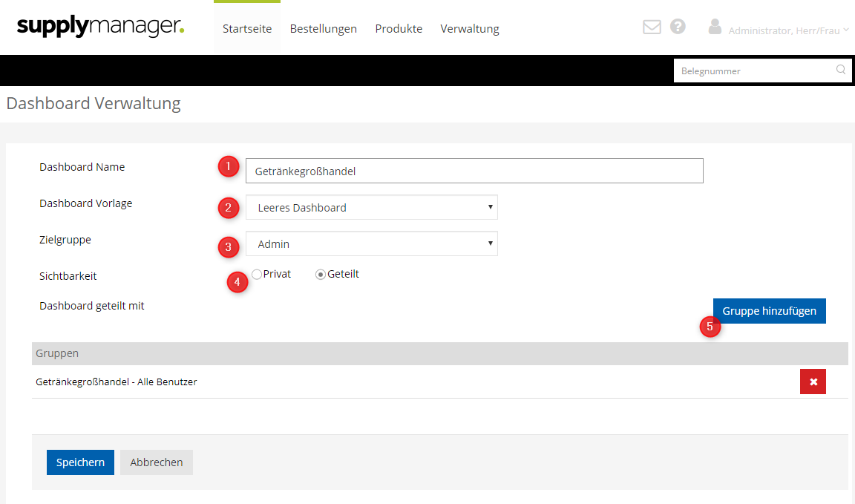Viewport: 855px width, 504px height.
Task: Open the Verwaltung menu
Action: [x=470, y=29]
